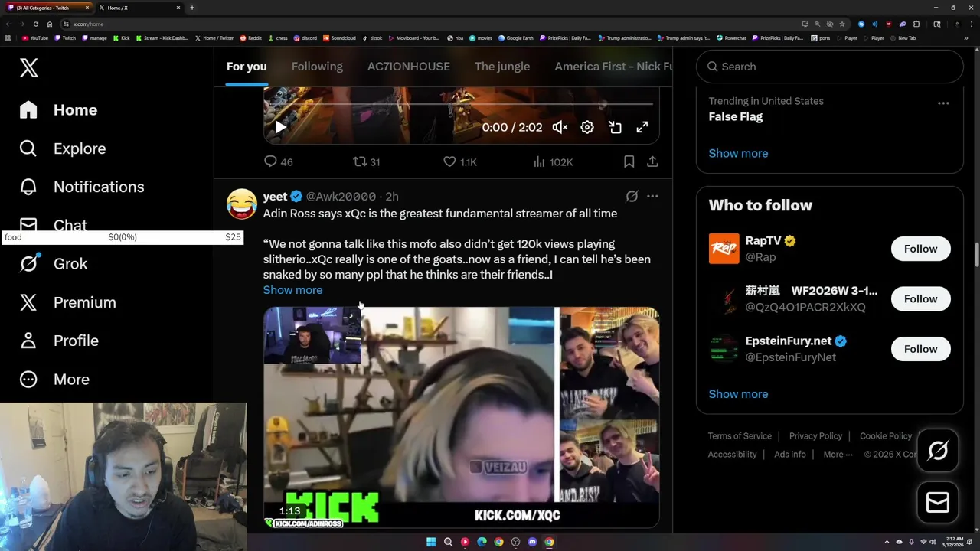980x551 pixels.
Task: Open Notifications in the sidebar
Action: 82,187
